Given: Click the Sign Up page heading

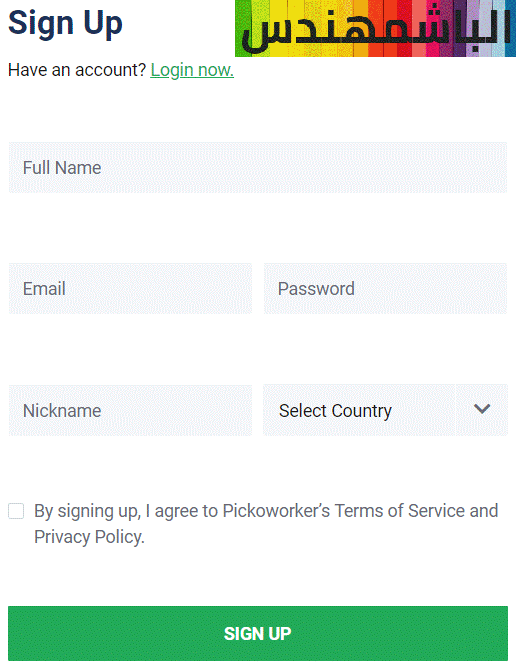Looking at the screenshot, I should [x=65, y=24].
